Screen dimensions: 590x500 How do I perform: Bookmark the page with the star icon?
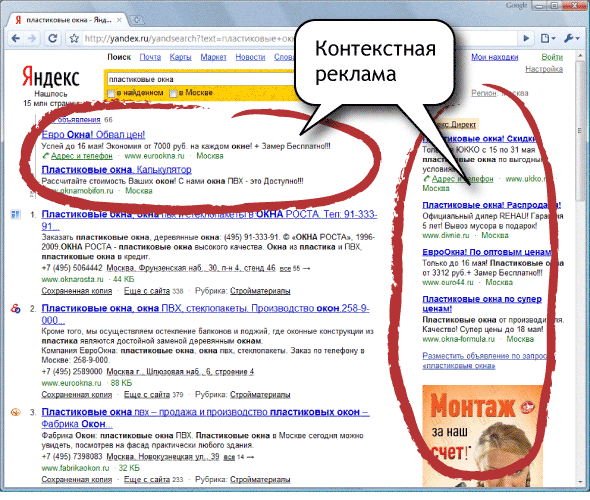click(74, 38)
